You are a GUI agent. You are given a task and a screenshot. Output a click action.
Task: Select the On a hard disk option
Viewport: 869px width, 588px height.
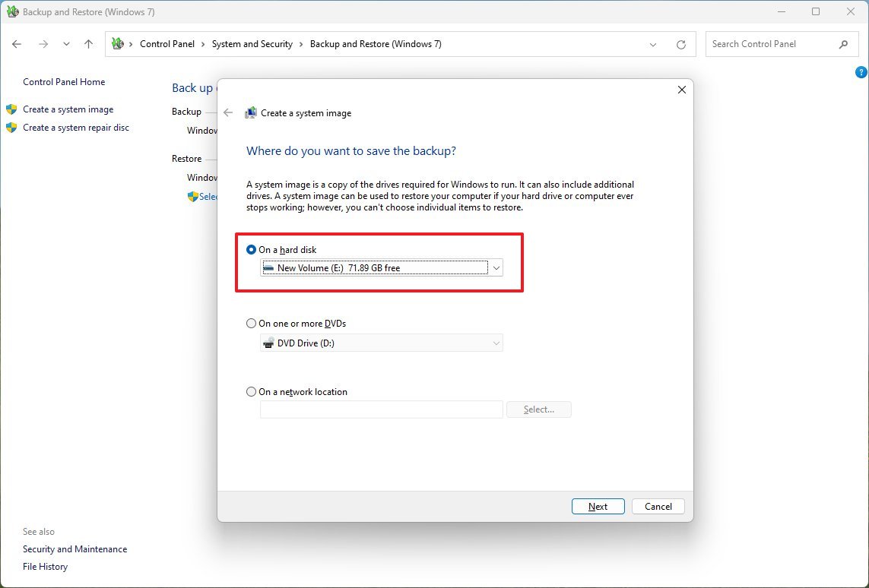click(251, 249)
